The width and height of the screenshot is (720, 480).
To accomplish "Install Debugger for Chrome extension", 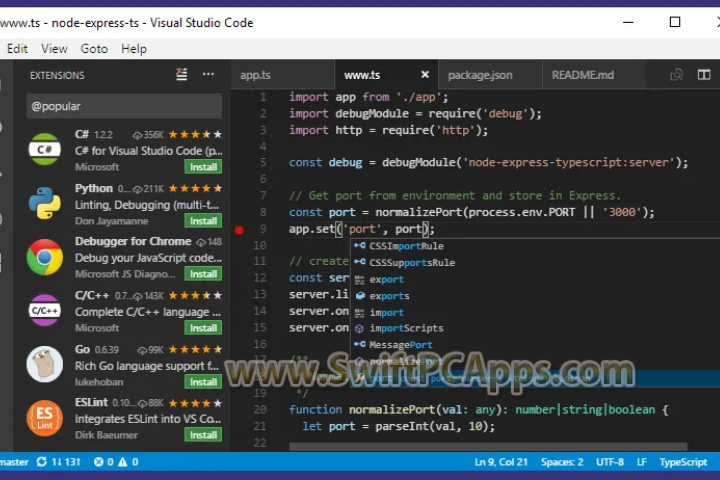I will tap(203, 274).
